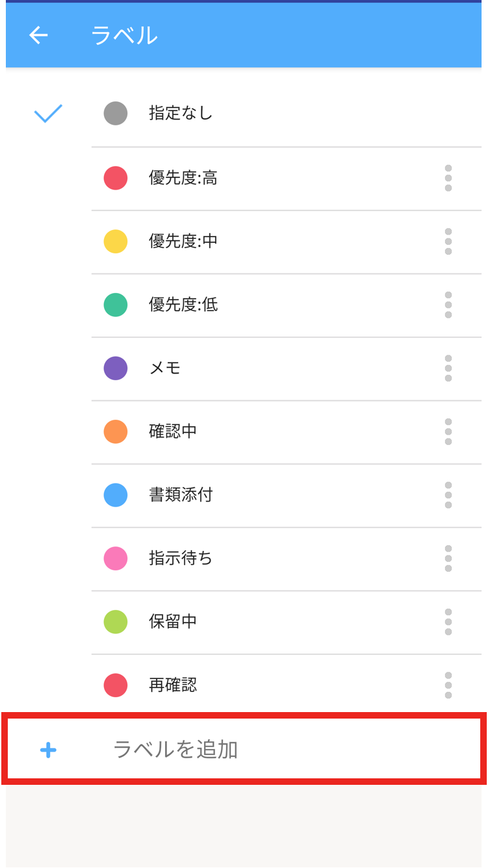Open three-dot menu for 書類添付
This screenshot has width=490, height=868.
(x=448, y=495)
